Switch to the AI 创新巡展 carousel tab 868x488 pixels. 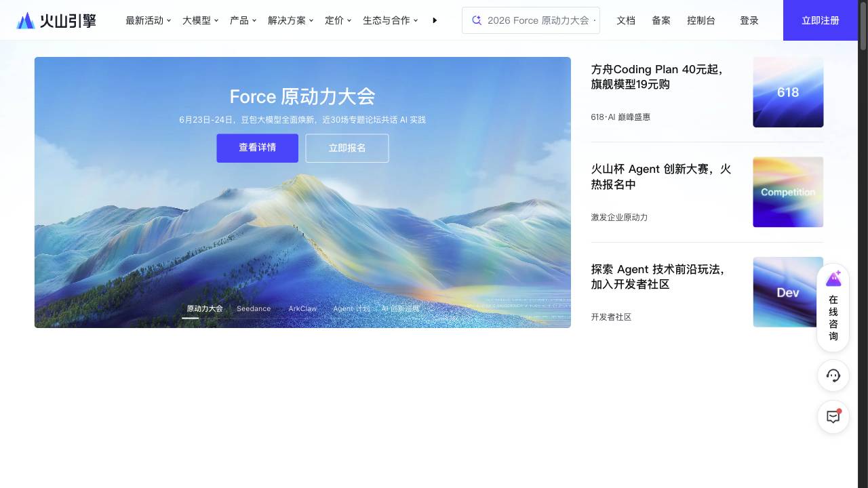[400, 308]
